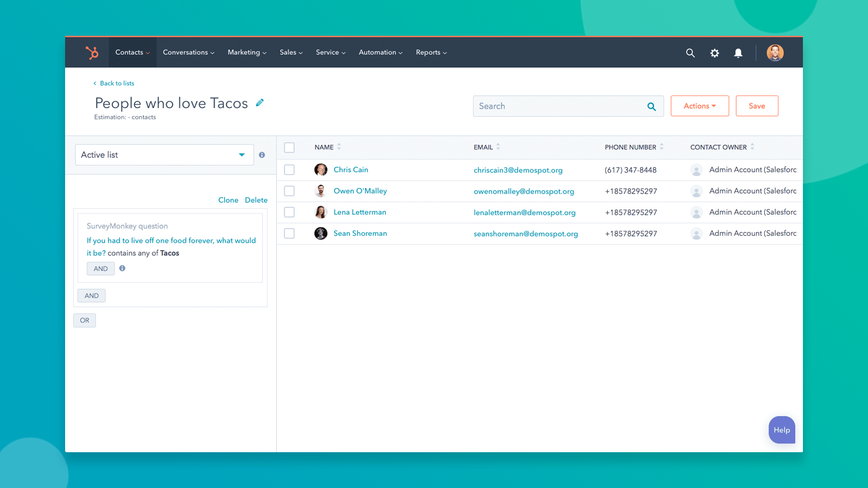This screenshot has width=868, height=488.
Task: Toggle the select-all checkbox in table header
Action: coord(289,147)
